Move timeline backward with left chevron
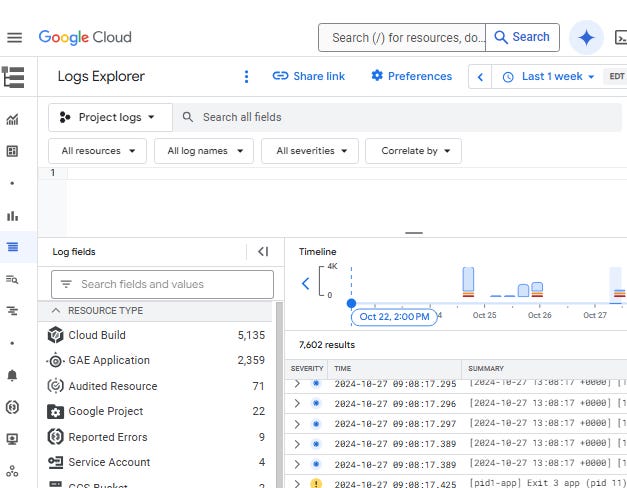The height and width of the screenshot is (488, 627). point(306,283)
